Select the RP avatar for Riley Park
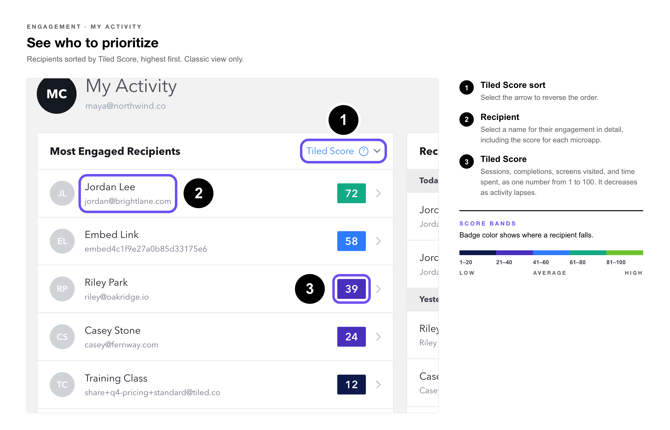This screenshot has width=670, height=430. coord(62,289)
